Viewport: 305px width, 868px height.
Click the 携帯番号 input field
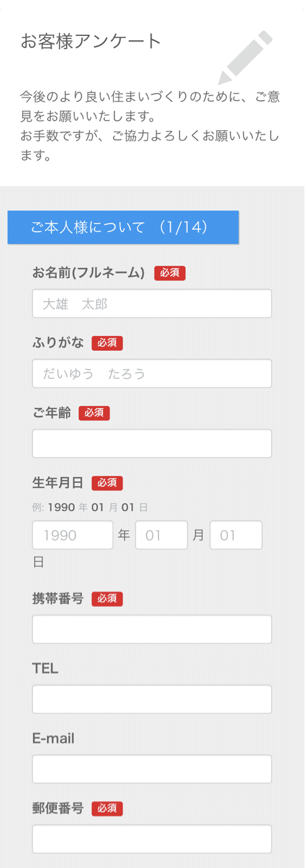click(x=152, y=629)
